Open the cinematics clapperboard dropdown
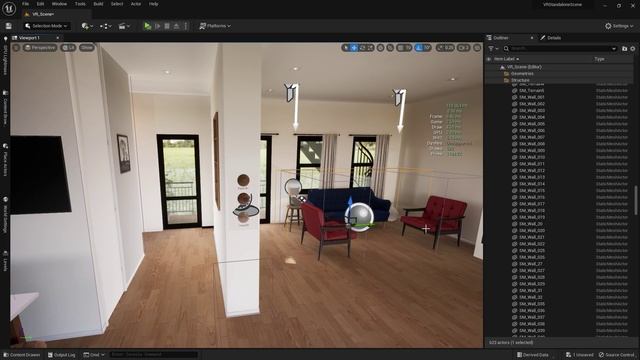Viewport: 640px width, 360px height. (x=124, y=26)
